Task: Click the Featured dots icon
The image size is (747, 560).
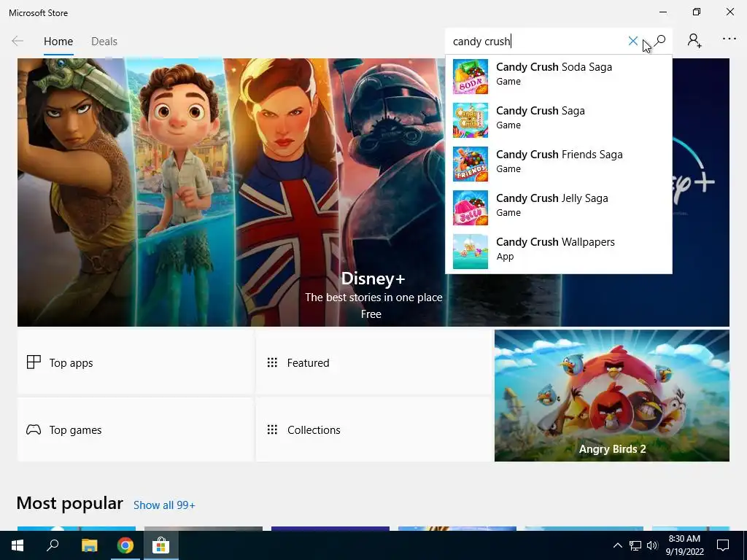Action: pos(272,363)
